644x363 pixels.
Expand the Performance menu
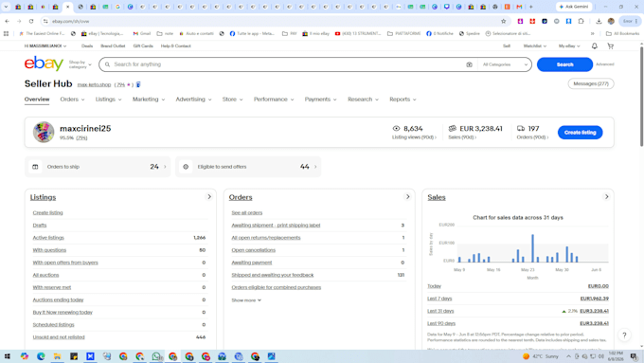coord(274,100)
